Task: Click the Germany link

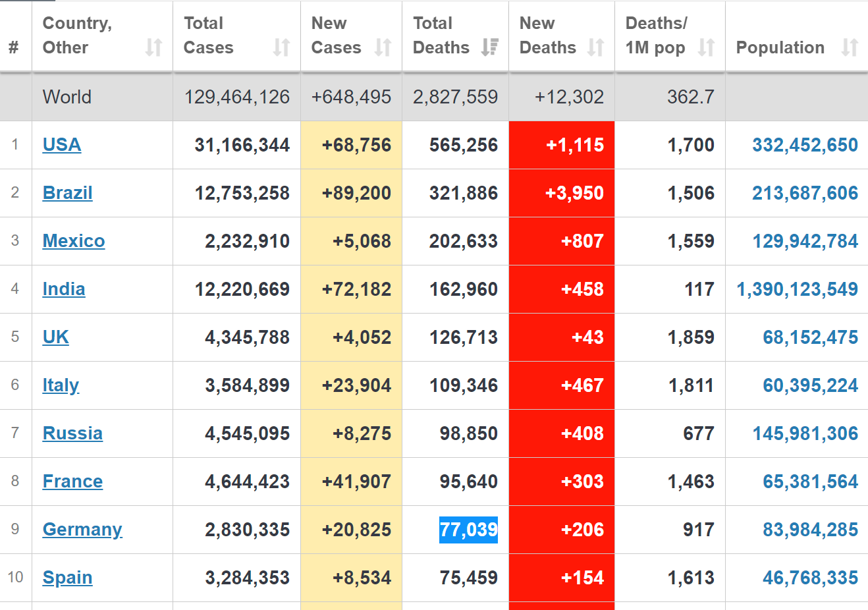Action: coord(82,530)
